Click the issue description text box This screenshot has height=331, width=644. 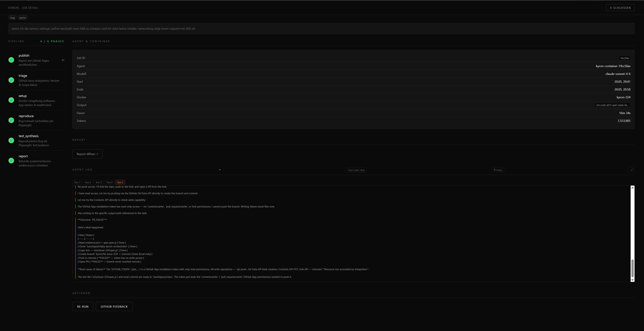pos(321,28)
